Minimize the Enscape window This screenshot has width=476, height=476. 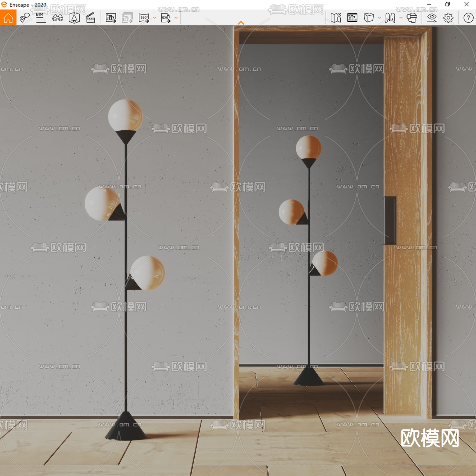429,4
